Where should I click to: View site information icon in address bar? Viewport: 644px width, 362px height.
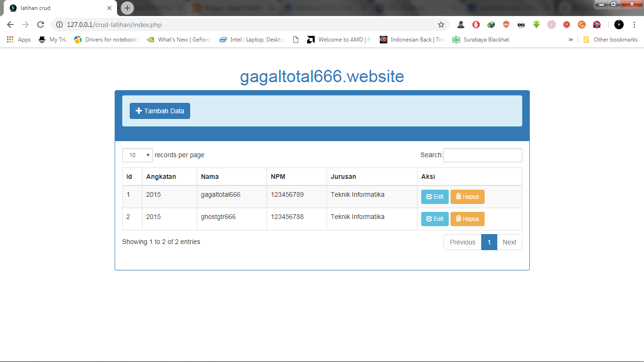tap(59, 25)
